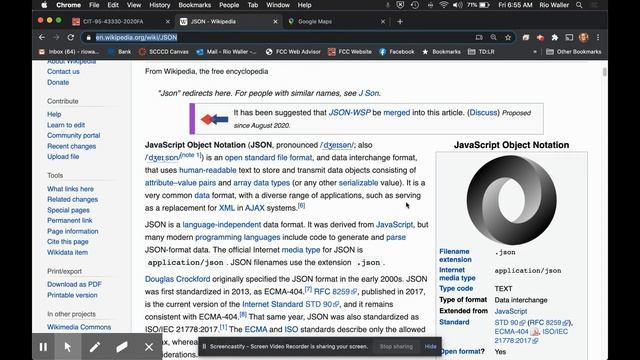Open Recent changes in sidebar
Screen dimensions: 640x360
(71, 146)
